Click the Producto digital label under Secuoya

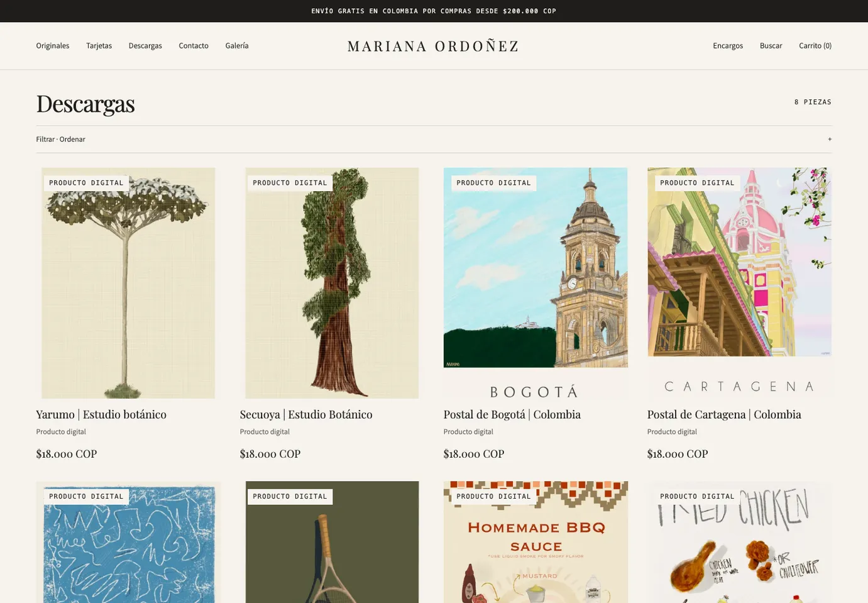[x=265, y=432]
